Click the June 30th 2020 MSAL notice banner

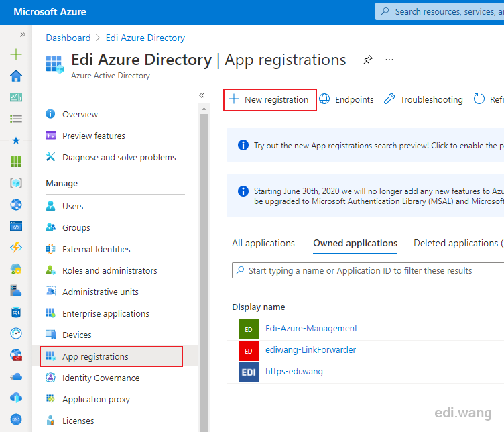365,196
